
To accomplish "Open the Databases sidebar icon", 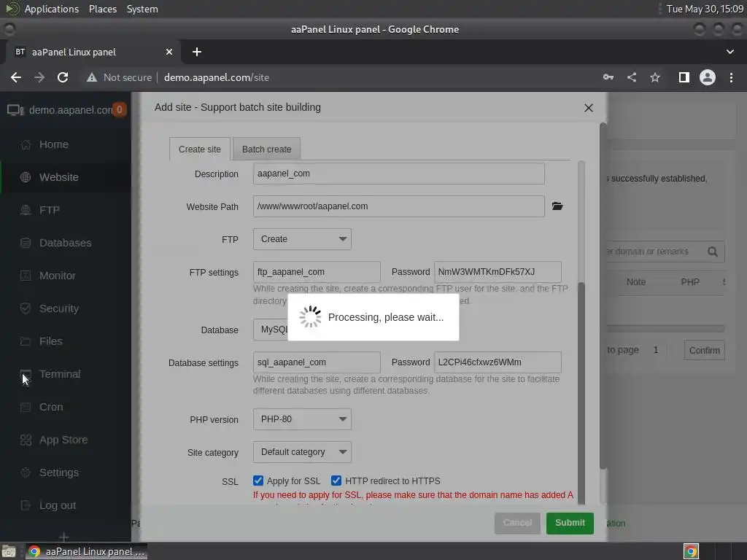I will 26,244.
